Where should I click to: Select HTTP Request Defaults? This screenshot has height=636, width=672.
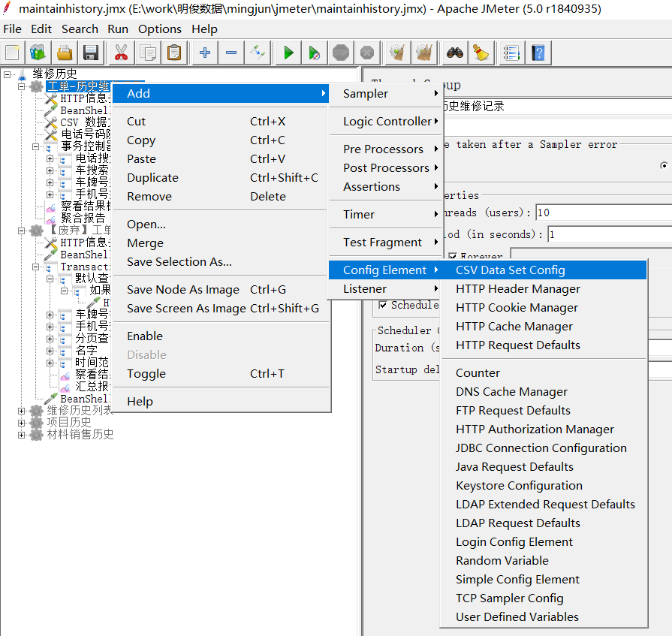(544, 345)
